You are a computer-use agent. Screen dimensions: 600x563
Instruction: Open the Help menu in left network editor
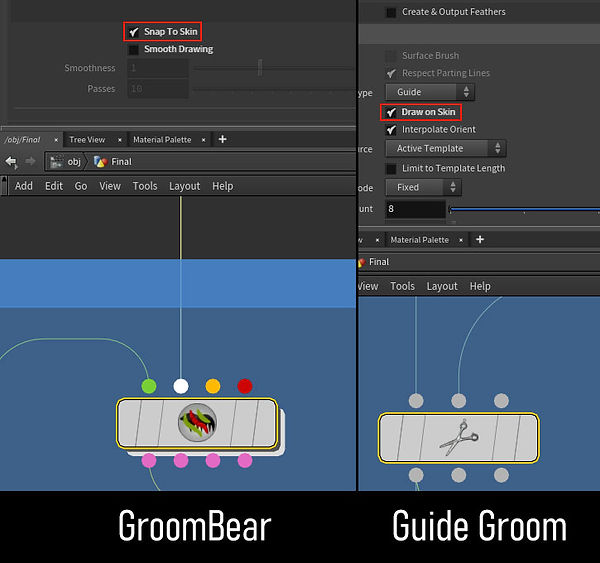[223, 186]
